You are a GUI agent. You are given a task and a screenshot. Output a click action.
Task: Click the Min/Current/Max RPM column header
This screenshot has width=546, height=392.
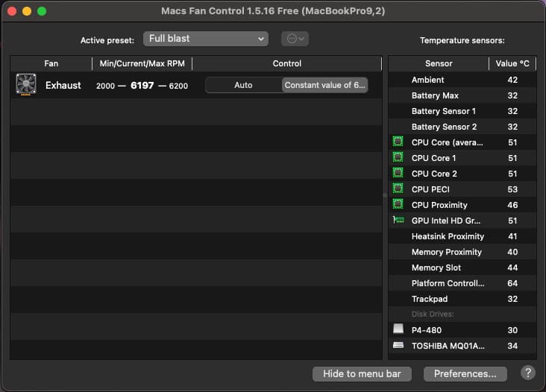point(142,63)
